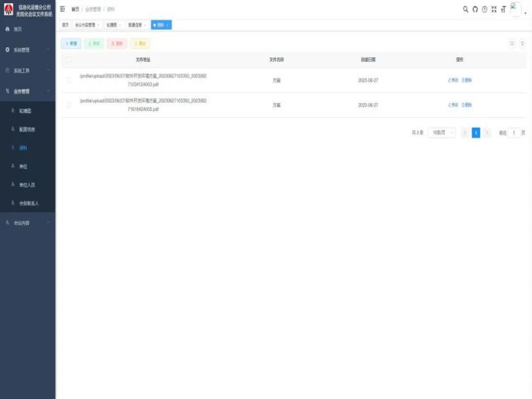Toggle fullscreen mode icon
Viewport: 532px width, 399px height.
click(x=493, y=9)
